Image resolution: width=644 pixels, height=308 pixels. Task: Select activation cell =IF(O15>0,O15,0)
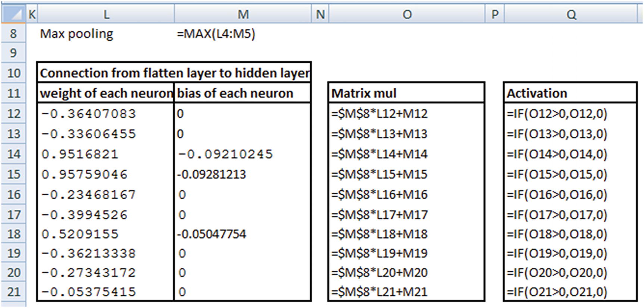point(570,174)
